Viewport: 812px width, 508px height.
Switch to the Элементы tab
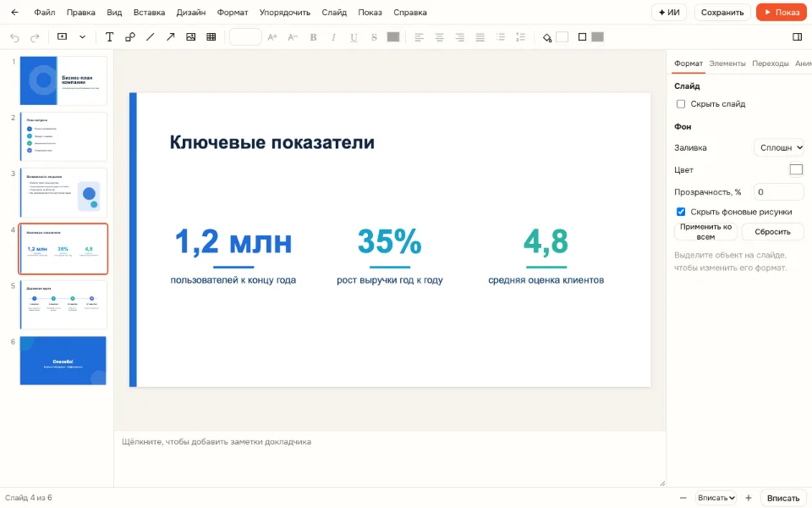coord(727,63)
